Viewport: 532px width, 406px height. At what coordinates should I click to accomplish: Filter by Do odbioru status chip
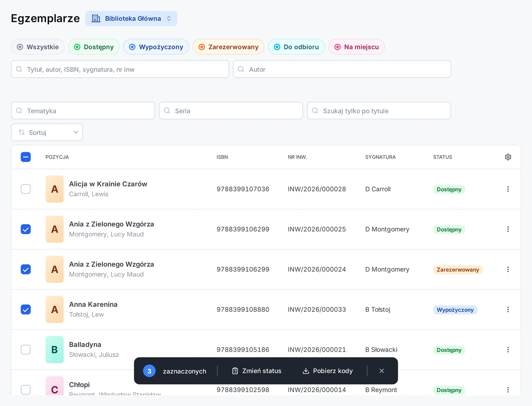pyautogui.click(x=296, y=47)
